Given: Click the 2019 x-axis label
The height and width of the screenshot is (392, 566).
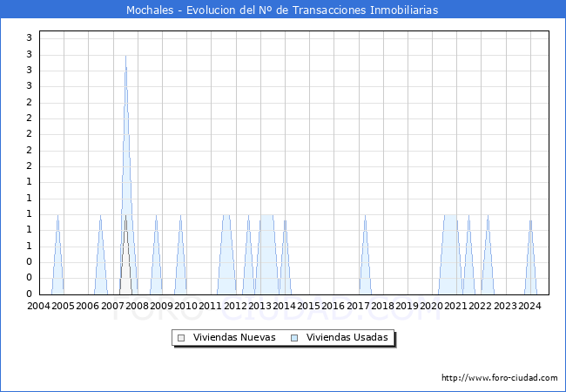Looking at the screenshot, I should tap(407, 306).
